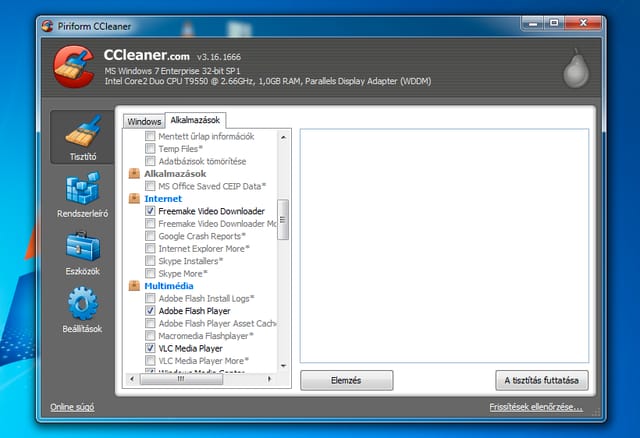Maximize the CCleaner window
640x438 pixels.
click(x=554, y=23)
